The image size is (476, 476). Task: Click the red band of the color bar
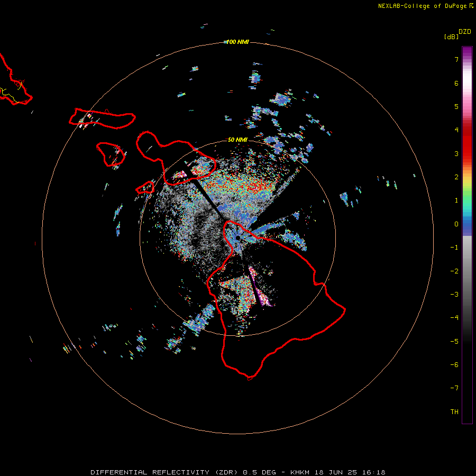pos(467,140)
